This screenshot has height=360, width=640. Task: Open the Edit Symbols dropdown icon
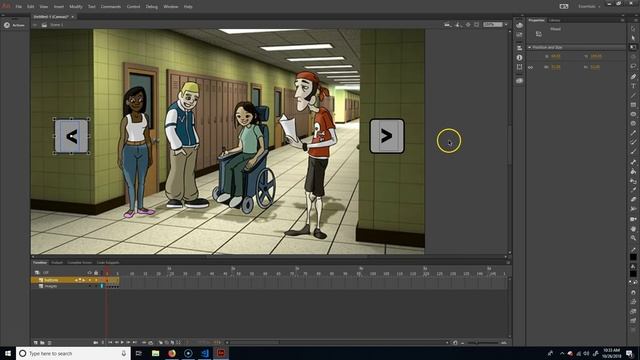coord(458,25)
